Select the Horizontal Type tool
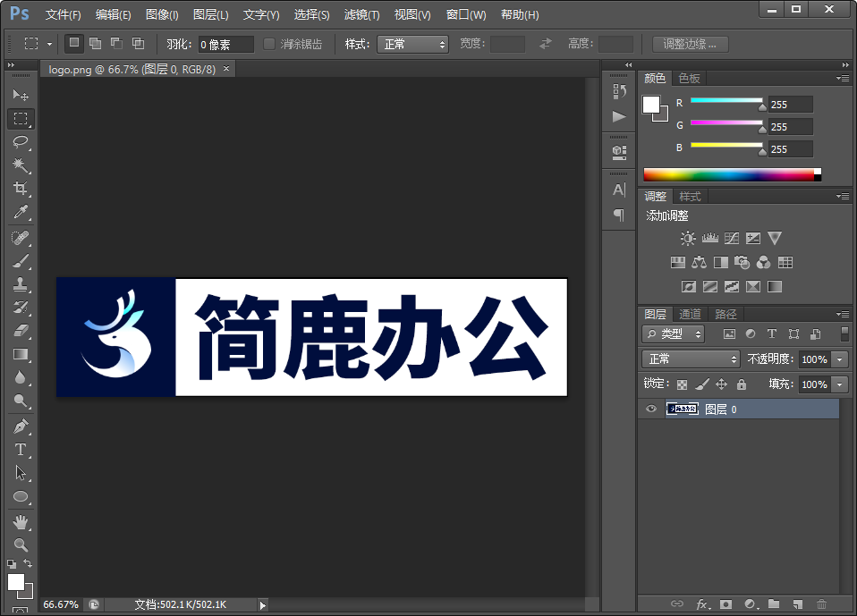 tap(21, 450)
